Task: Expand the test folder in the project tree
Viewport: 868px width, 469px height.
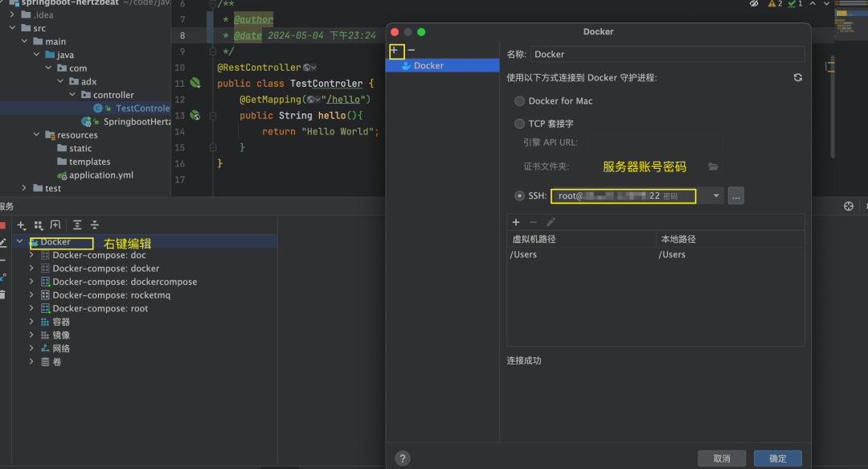Action: (24, 188)
